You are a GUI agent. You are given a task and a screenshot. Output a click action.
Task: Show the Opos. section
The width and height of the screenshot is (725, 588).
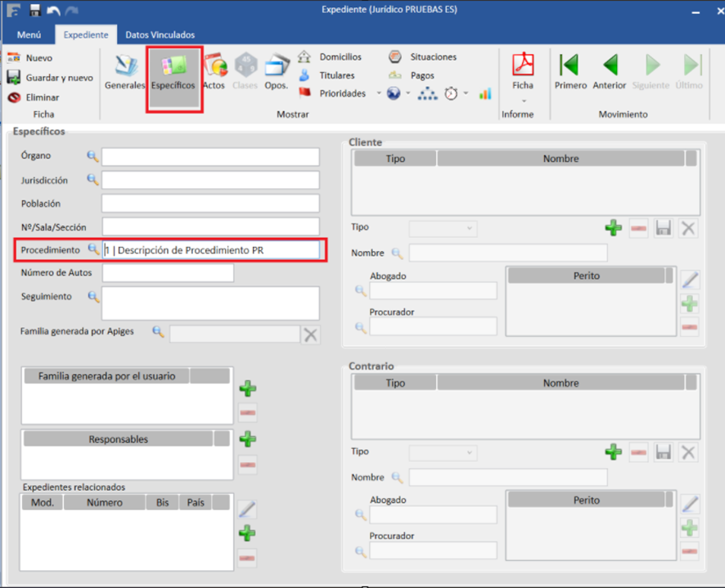click(277, 71)
